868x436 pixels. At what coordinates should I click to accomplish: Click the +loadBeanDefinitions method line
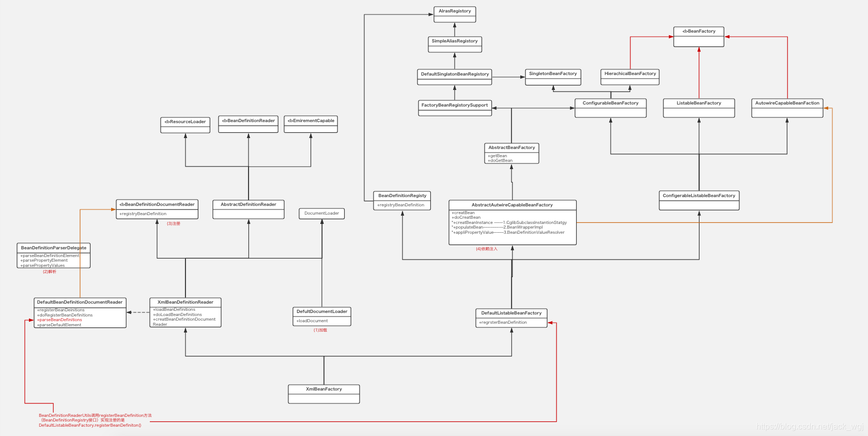[x=174, y=309]
